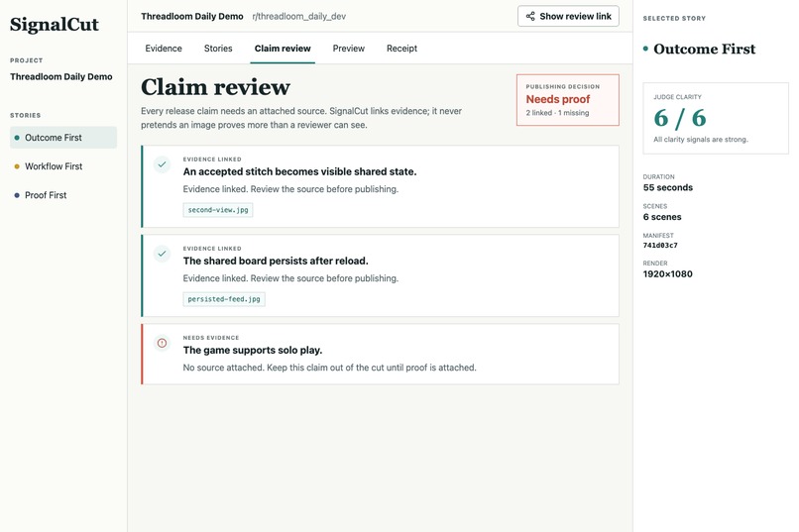The image size is (799, 532).
Task: Click the green dot next to the Outcome First heading
Action: (x=645, y=49)
